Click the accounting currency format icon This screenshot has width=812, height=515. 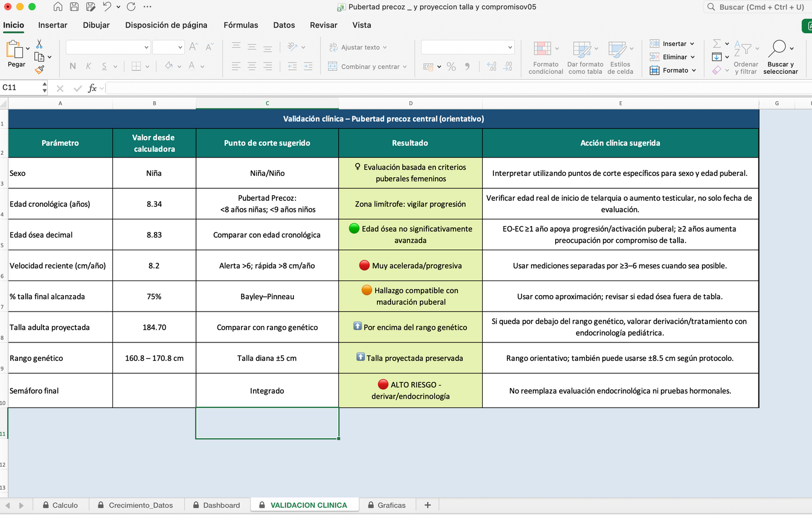pos(429,66)
